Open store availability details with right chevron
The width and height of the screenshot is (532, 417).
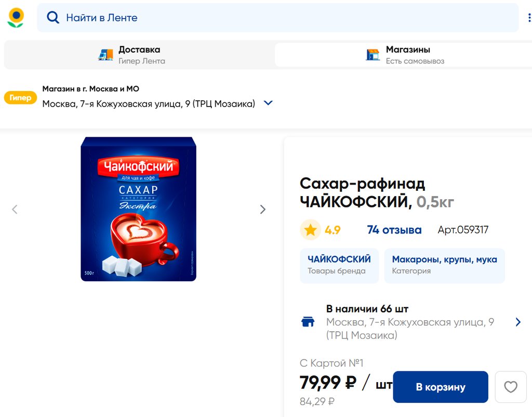518,322
